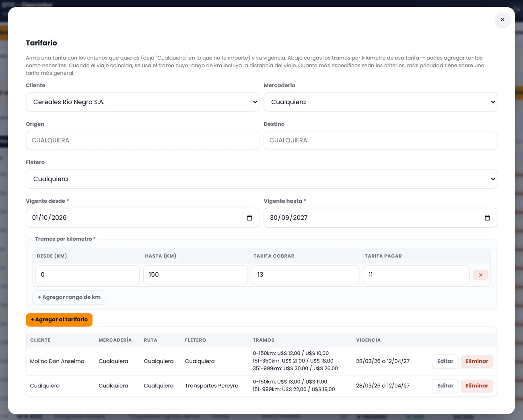This screenshot has height=420, width=523.
Task: Click '+ Agregar al tarifario' button
Action: pyautogui.click(x=59, y=320)
